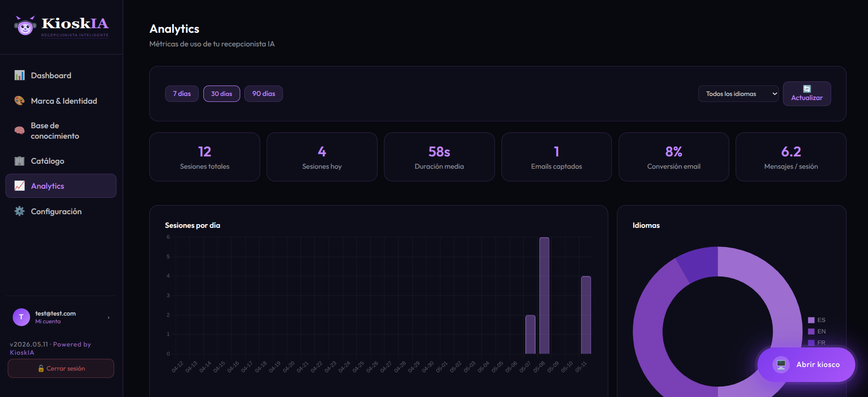Open the Dashboard menu item
Image resolution: width=868 pixels, height=397 pixels.
61,75
